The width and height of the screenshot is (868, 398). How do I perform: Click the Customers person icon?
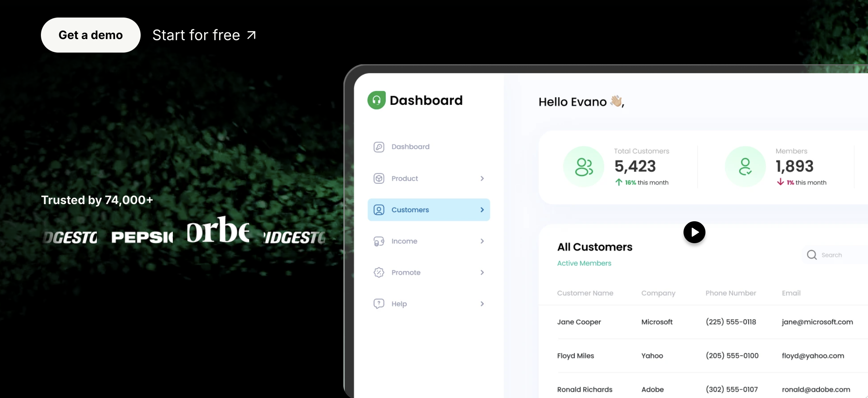pyautogui.click(x=379, y=210)
